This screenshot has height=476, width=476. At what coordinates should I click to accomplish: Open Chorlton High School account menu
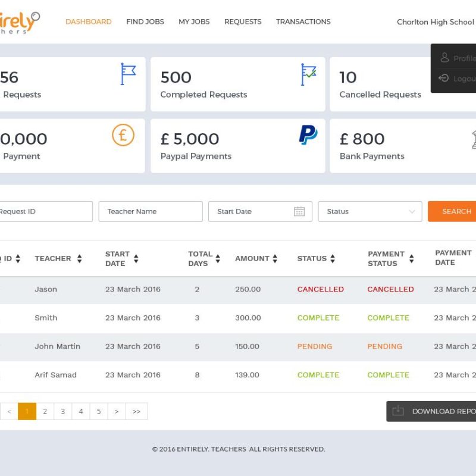tap(435, 22)
